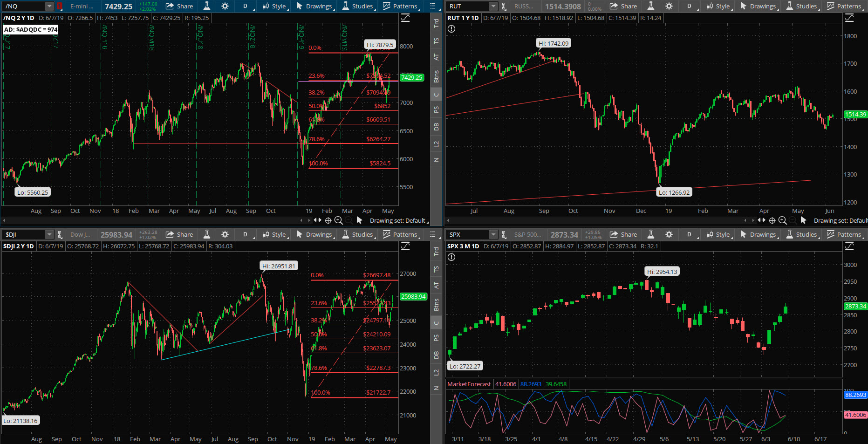Click zoom-in magnifier under RUT chart
The height and width of the screenshot is (444, 868).
click(x=783, y=220)
